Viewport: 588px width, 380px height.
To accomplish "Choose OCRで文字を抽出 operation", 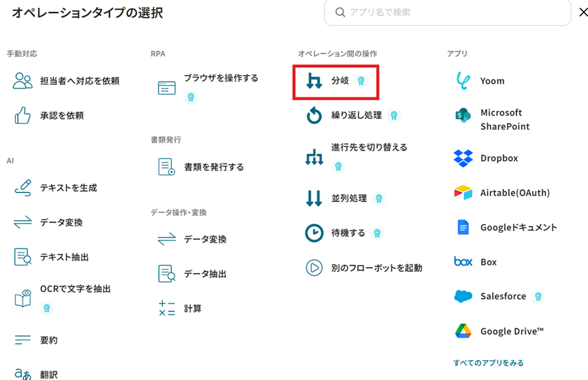I will pyautogui.click(x=62, y=298).
